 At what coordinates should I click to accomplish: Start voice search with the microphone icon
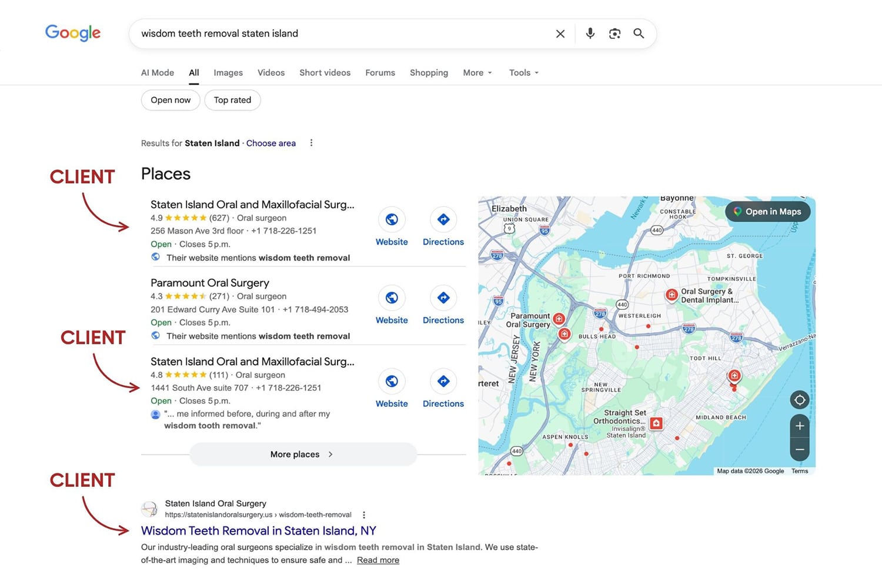pos(590,34)
